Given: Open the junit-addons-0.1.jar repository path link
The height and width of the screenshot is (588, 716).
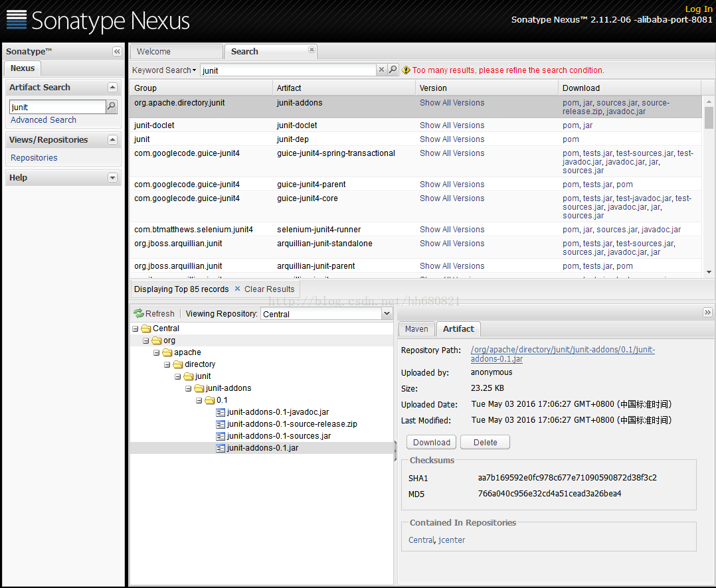Looking at the screenshot, I should pyautogui.click(x=563, y=354).
